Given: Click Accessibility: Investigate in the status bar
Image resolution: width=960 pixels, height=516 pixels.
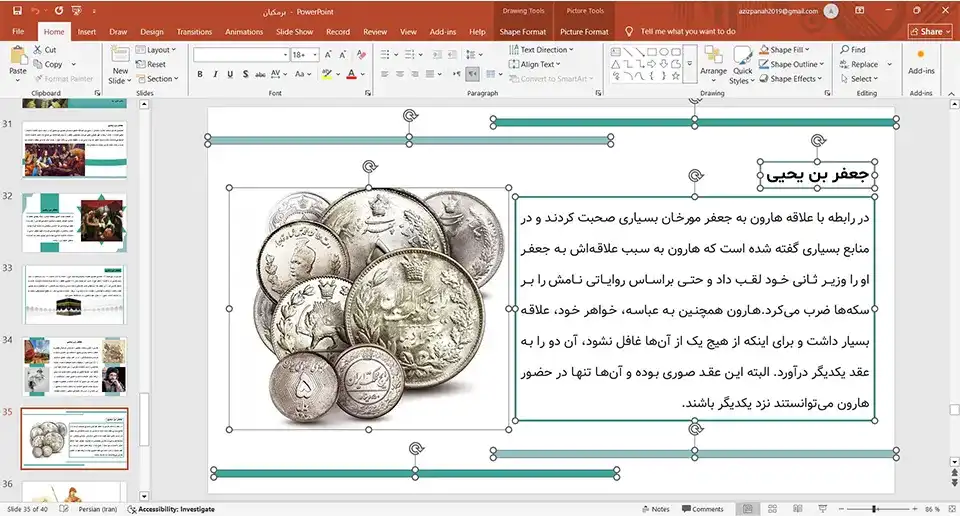Looking at the screenshot, I should [171, 509].
